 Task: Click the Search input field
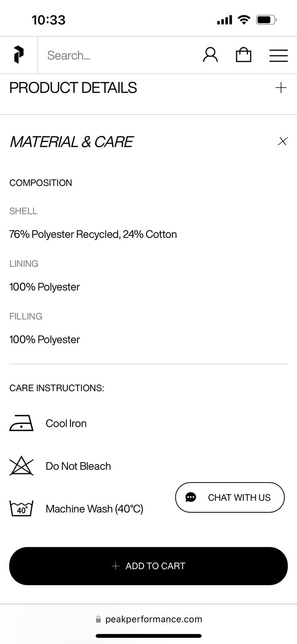point(117,55)
